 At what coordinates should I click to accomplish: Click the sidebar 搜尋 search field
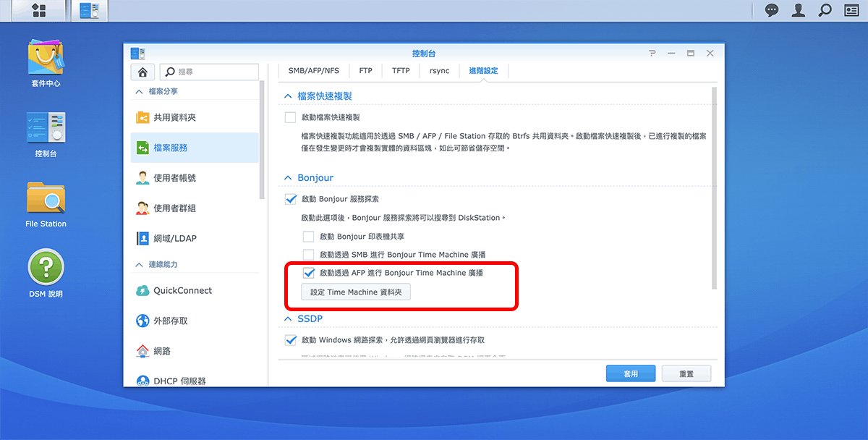coord(209,72)
